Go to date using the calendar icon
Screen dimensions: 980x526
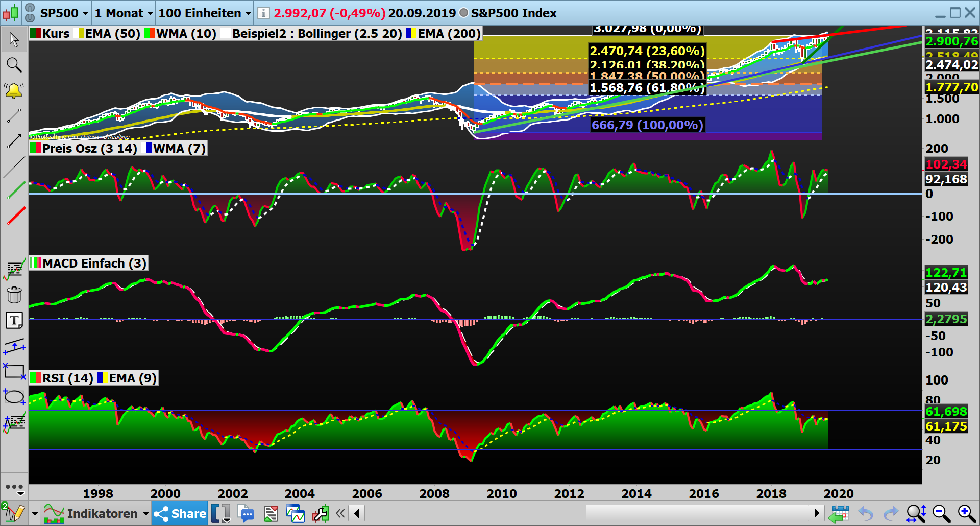838,513
